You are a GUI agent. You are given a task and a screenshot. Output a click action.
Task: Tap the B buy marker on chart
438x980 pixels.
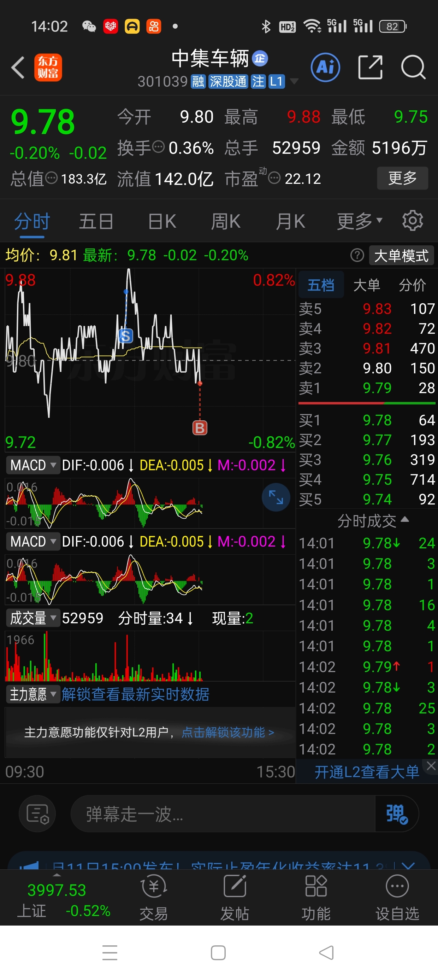point(200,428)
